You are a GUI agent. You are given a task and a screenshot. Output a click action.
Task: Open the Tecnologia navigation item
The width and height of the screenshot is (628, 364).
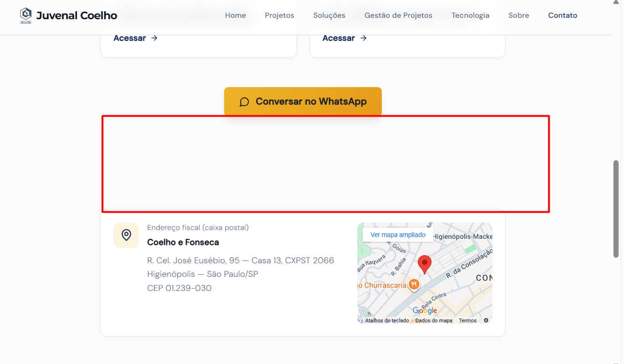470,15
